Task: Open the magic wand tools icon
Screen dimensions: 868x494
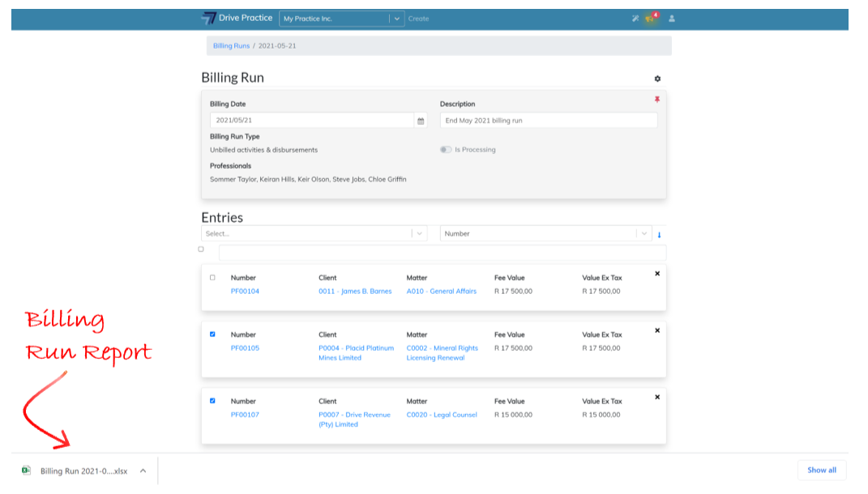Action: [635, 19]
